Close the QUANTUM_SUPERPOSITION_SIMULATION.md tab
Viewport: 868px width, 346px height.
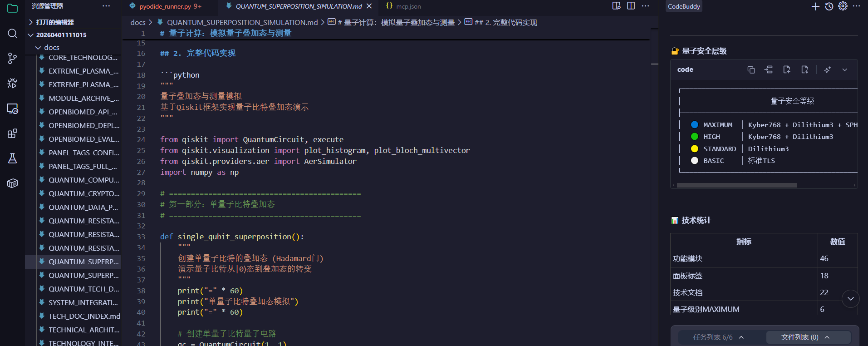click(x=369, y=6)
